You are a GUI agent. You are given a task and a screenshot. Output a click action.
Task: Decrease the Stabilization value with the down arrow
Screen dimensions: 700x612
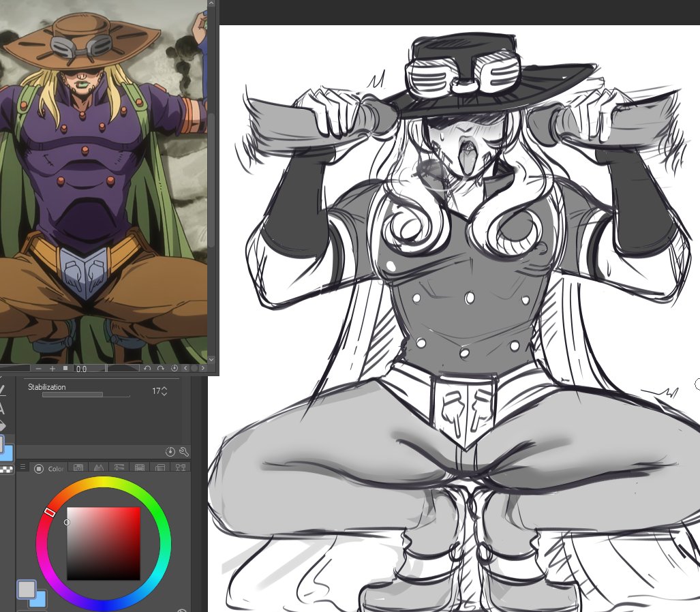(164, 394)
